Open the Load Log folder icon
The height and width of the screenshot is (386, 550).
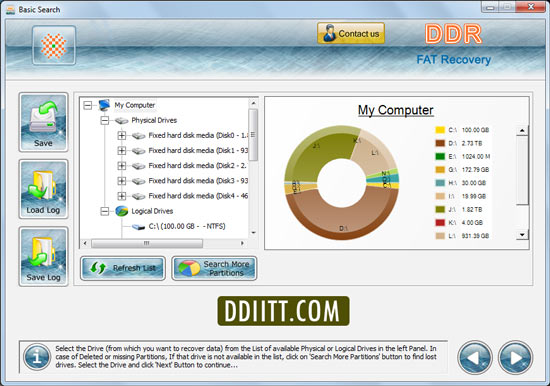[x=43, y=189]
